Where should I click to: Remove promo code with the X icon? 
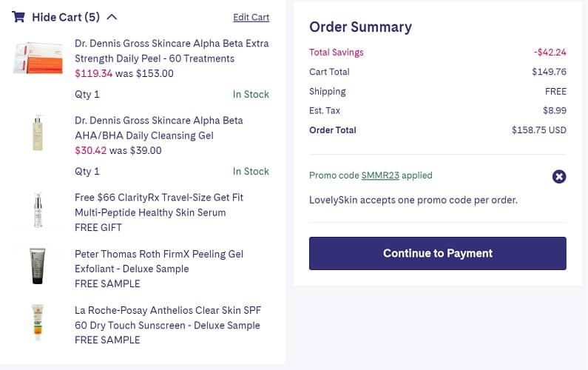click(559, 176)
